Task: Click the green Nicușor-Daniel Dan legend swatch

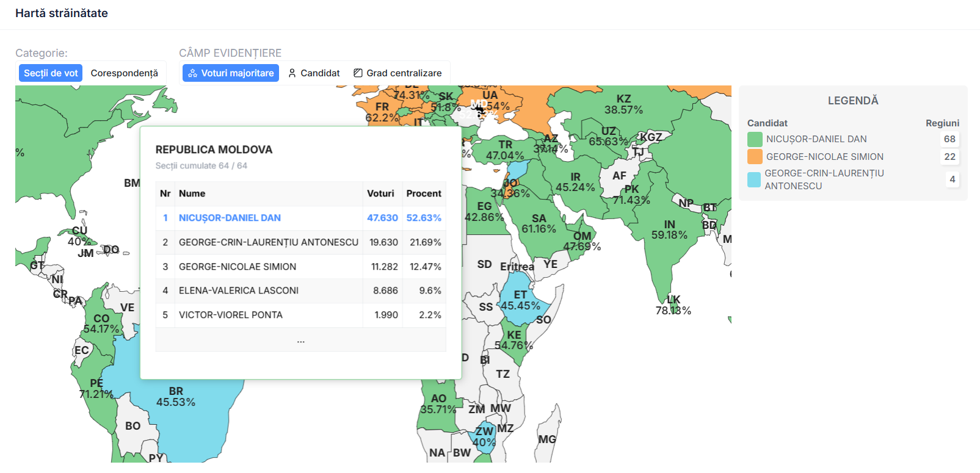Action: click(755, 139)
